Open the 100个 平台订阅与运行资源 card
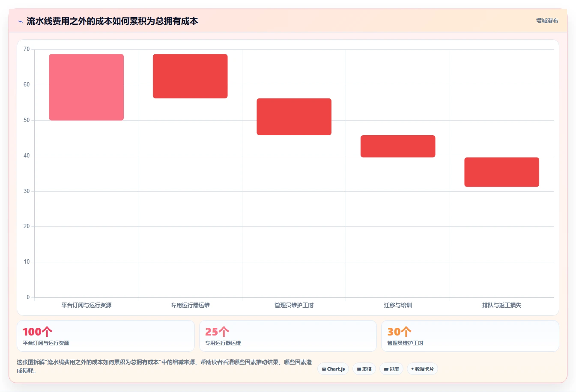 pos(106,336)
